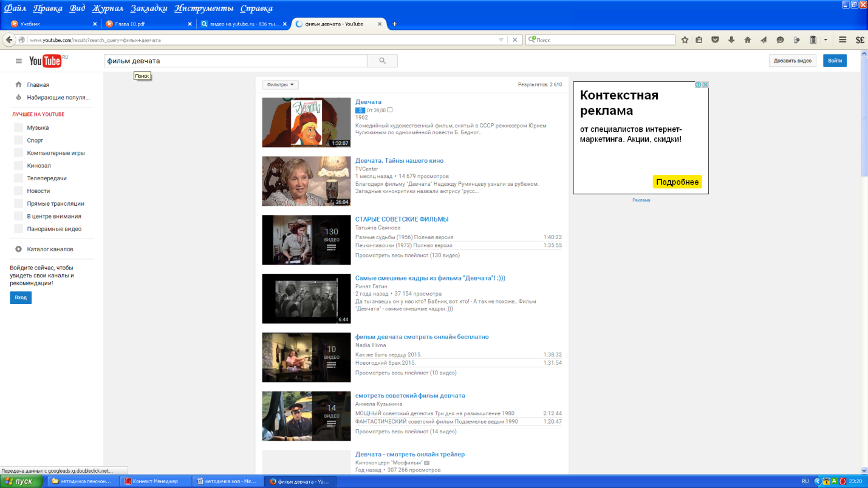Click the YouTube search magnifier button
This screenshot has width=868, height=488.
click(x=383, y=61)
